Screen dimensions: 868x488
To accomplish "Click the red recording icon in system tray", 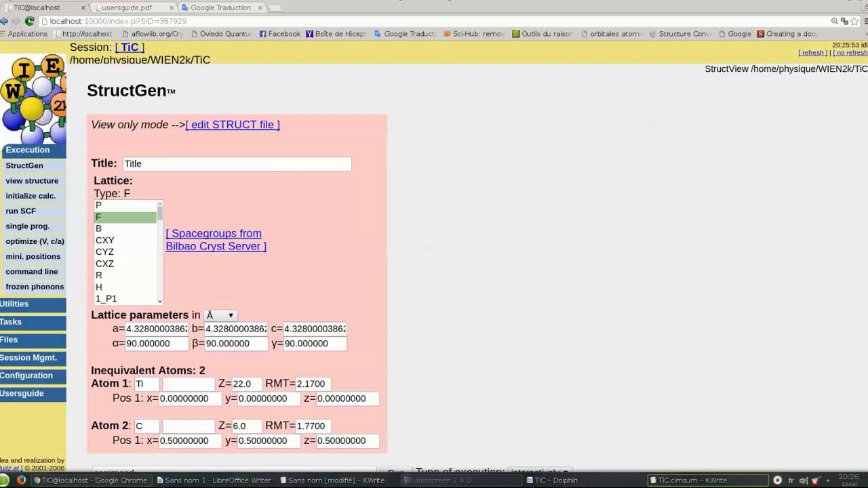I will [x=778, y=480].
